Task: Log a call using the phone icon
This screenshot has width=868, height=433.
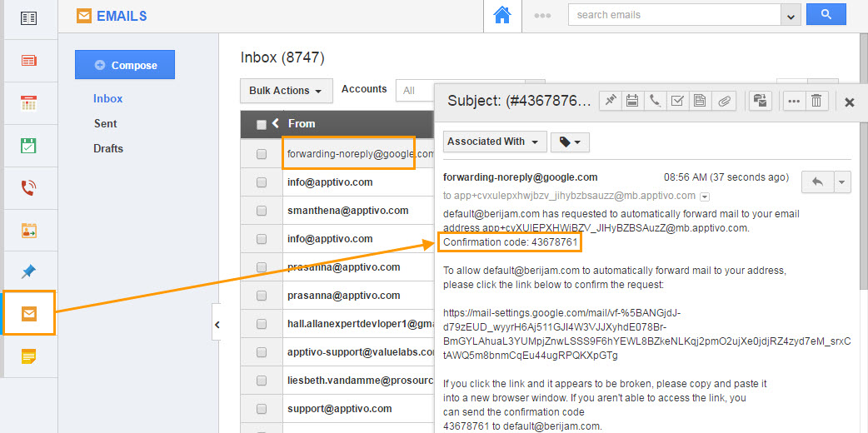Action: click(656, 102)
